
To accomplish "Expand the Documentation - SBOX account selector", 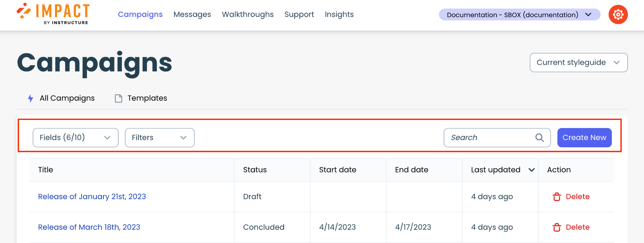I will click(x=519, y=15).
